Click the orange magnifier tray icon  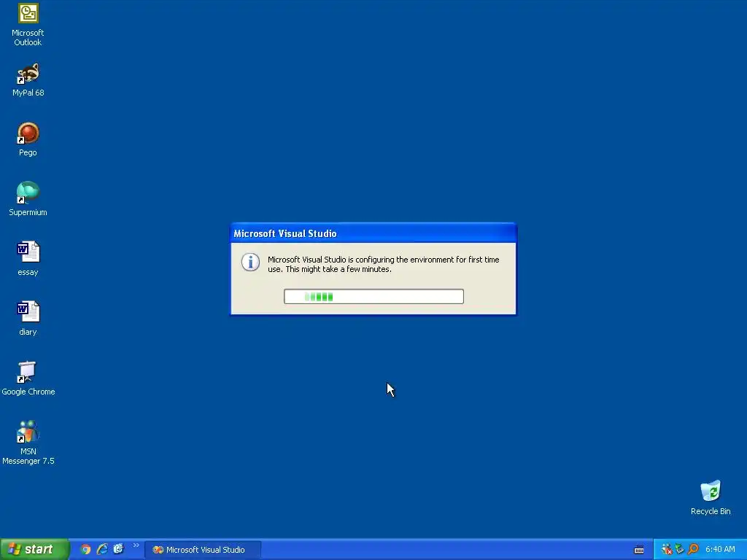(x=693, y=550)
